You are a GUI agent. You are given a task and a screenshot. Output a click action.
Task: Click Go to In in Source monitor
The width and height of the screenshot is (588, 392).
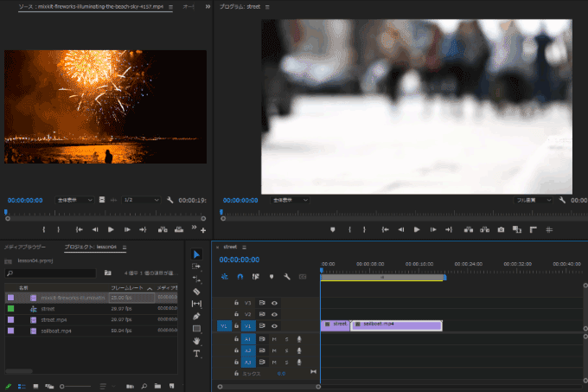[x=80, y=229]
